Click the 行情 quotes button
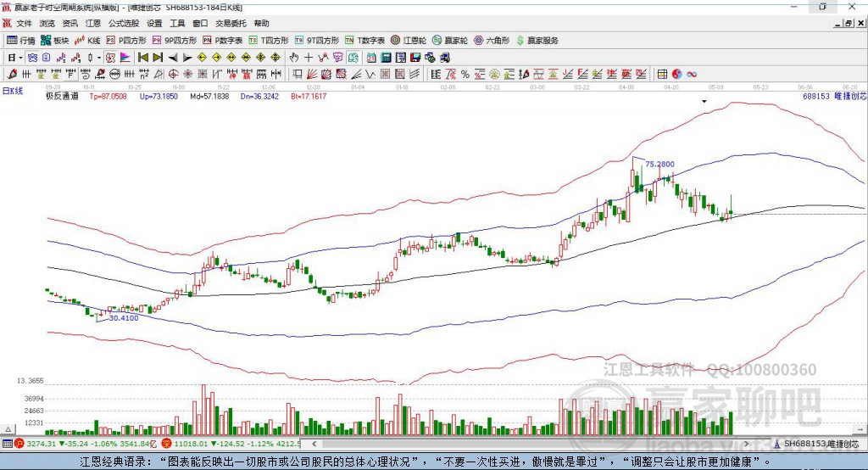Screen dimensions: 868x470 [21, 41]
